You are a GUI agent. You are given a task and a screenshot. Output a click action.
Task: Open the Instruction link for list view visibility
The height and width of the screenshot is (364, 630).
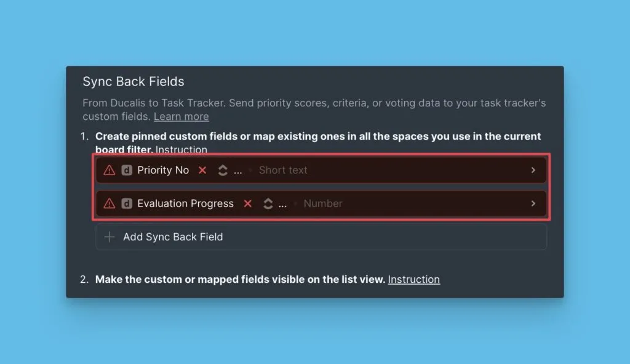point(413,279)
